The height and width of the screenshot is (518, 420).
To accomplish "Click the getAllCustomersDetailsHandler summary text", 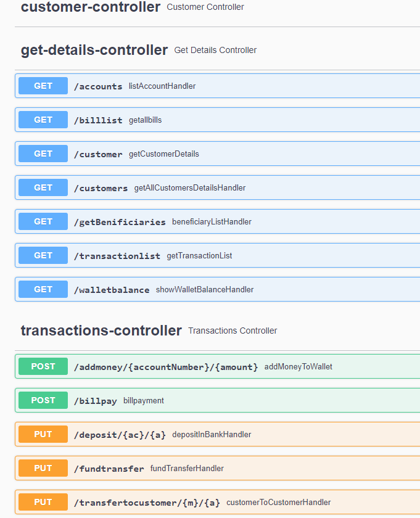I will (190, 187).
